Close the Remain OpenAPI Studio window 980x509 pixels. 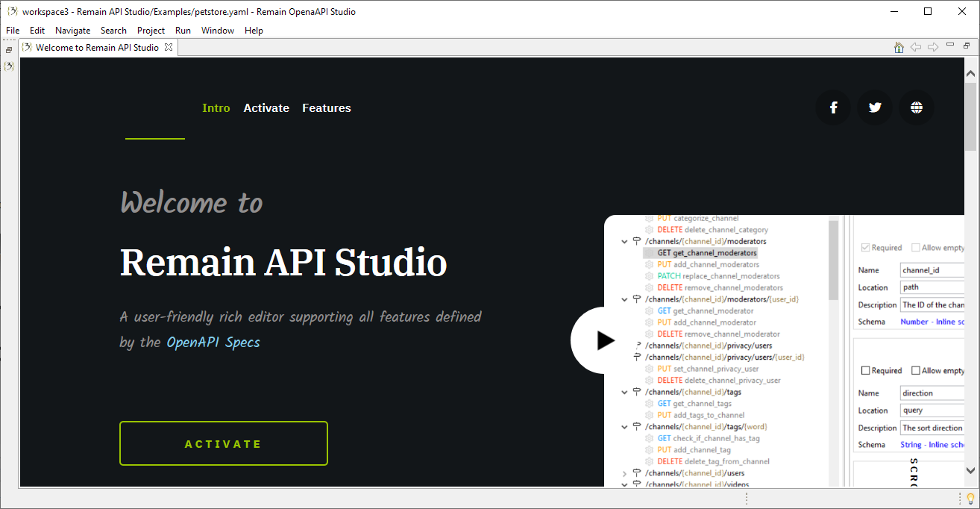(x=962, y=11)
